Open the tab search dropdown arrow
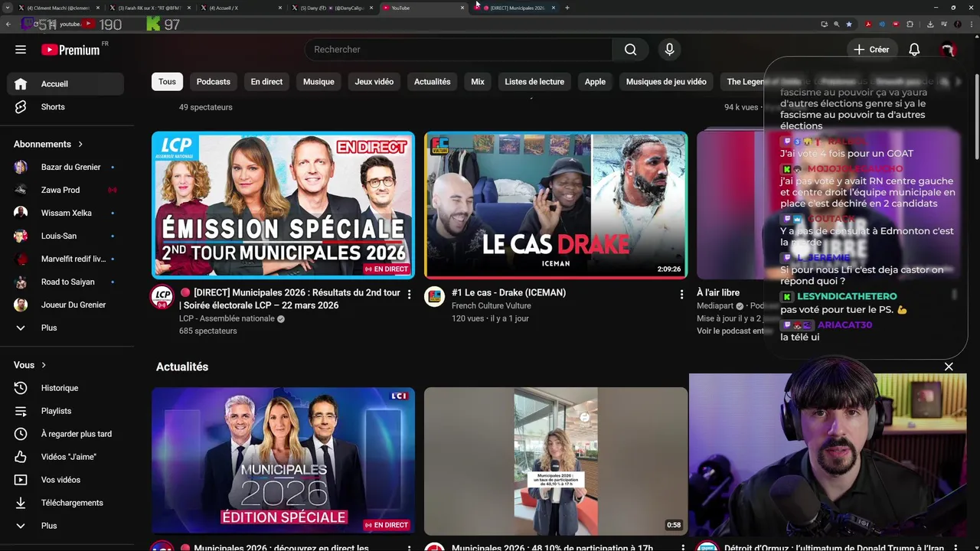Screen dimensions: 980x551 coord(9,8)
